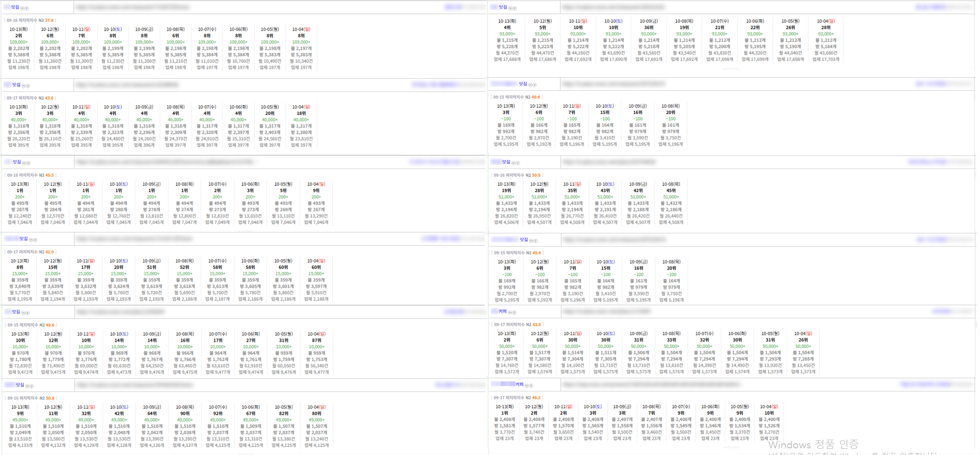Click the '방 1,581개' value

pyautogui.click(x=504, y=426)
